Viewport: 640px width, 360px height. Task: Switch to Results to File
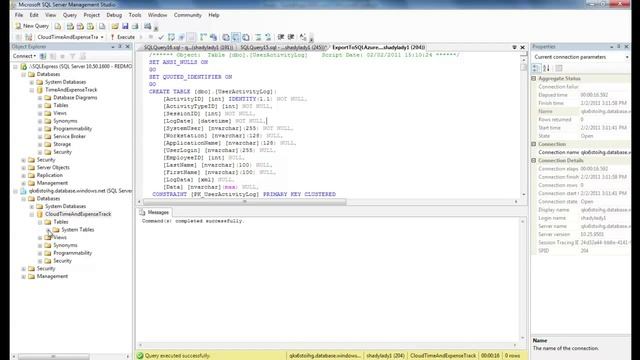pyautogui.click(x=246, y=37)
